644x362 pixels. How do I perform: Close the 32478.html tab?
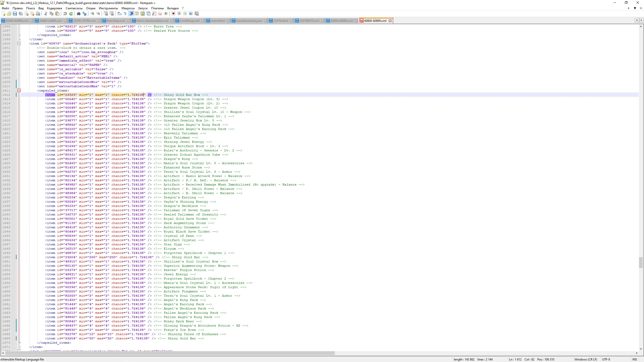tap(292, 21)
